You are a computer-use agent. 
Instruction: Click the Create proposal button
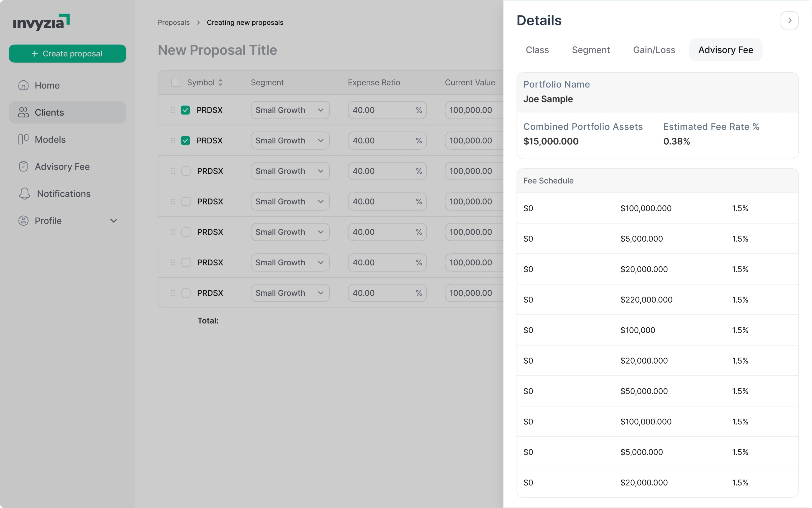point(67,53)
